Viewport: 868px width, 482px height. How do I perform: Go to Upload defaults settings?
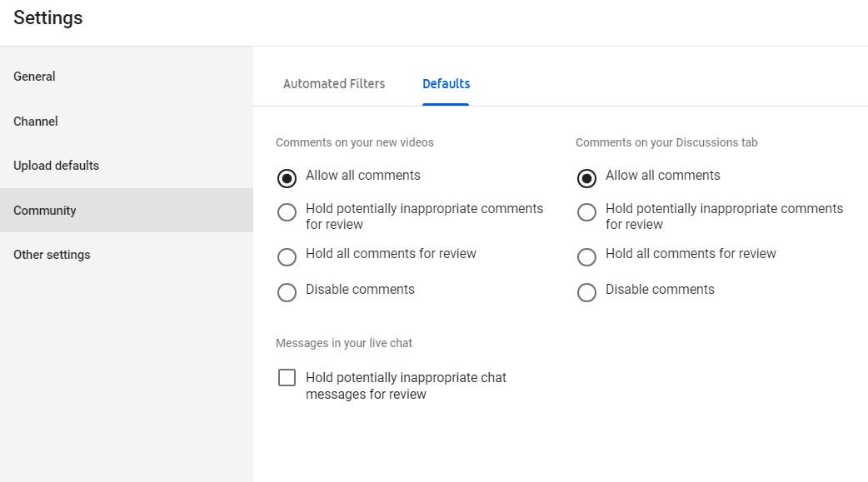click(56, 166)
